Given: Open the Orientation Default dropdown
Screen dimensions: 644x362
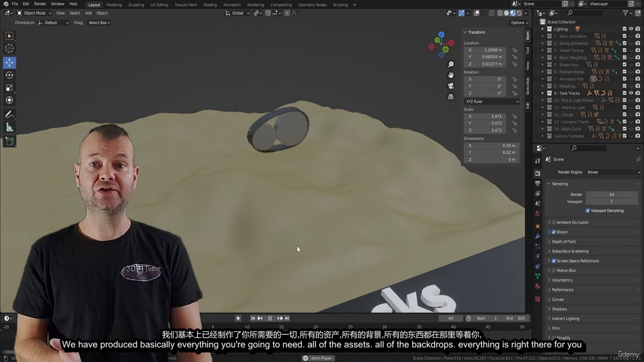Looking at the screenshot, I should click(54, 23).
